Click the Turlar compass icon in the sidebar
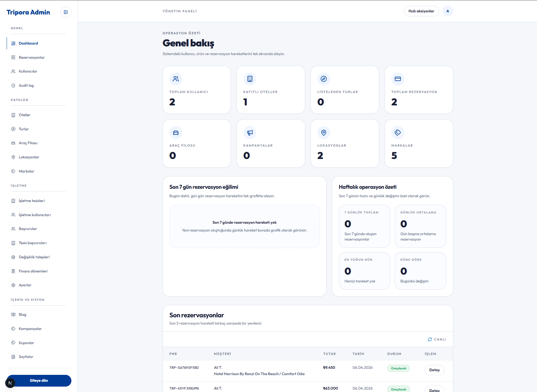The image size is (537, 392). [x=13, y=129]
